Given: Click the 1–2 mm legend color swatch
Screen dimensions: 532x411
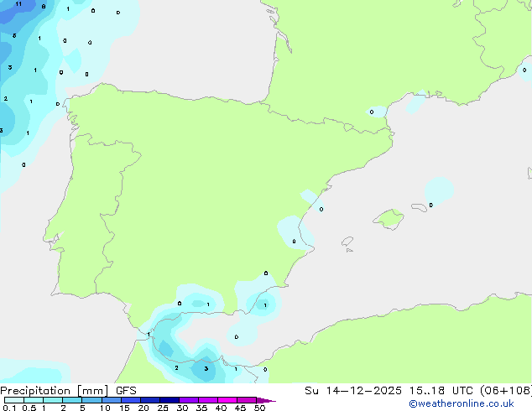Looking at the screenshot, I should [53, 400].
